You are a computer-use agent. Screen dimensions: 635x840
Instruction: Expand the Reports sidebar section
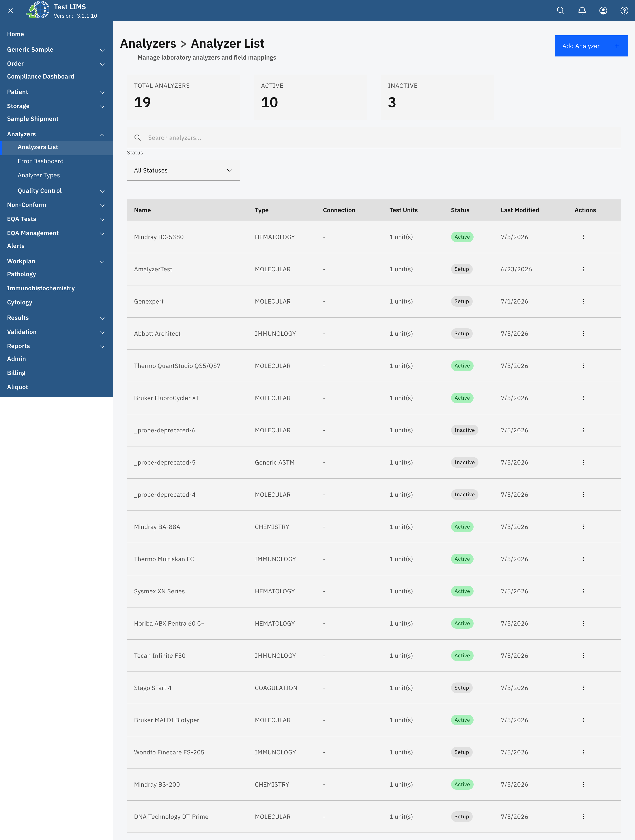pyautogui.click(x=56, y=346)
